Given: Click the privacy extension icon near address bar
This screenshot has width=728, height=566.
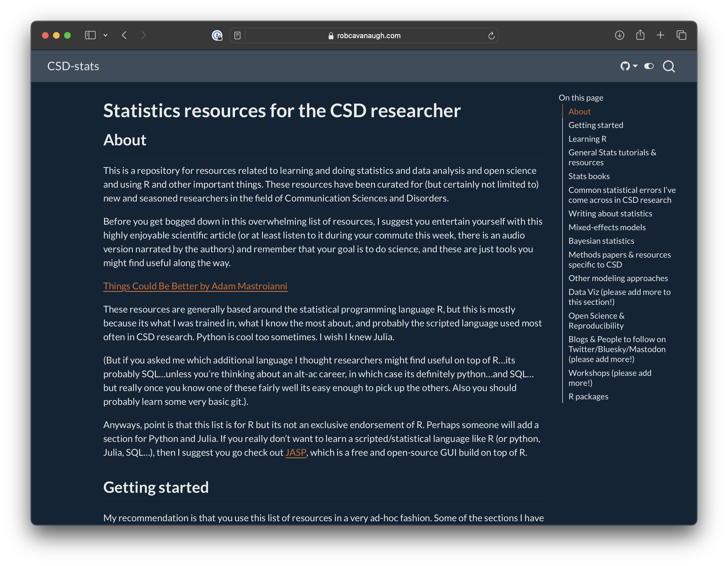Looking at the screenshot, I should coord(217,35).
